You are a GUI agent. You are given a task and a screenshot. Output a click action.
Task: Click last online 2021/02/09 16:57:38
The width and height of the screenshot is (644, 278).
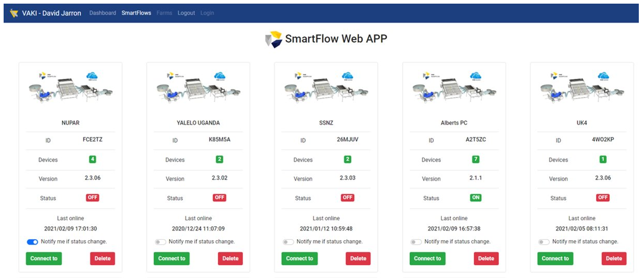point(454,229)
